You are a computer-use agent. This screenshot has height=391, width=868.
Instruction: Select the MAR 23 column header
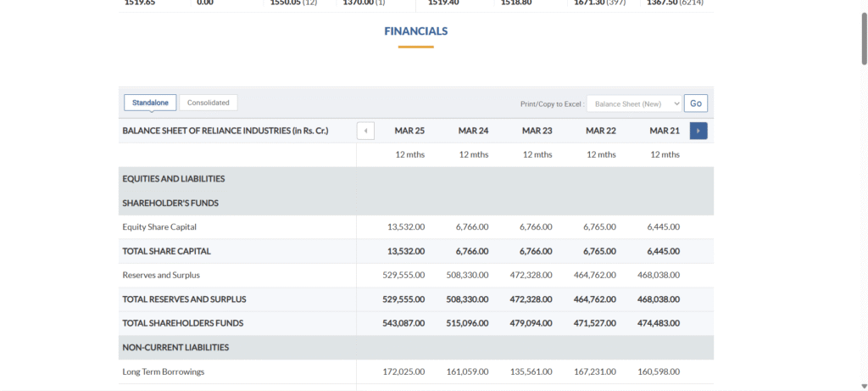tap(537, 131)
